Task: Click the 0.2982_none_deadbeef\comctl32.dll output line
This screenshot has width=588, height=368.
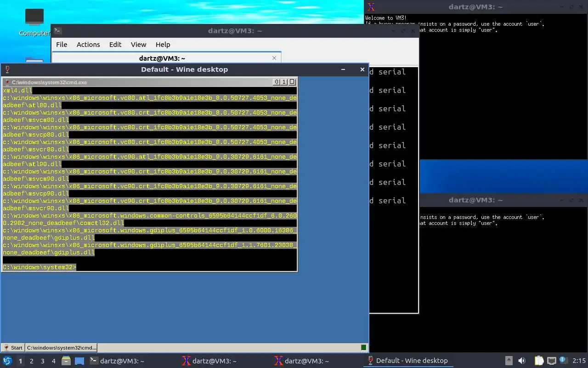Action: pos(63,223)
